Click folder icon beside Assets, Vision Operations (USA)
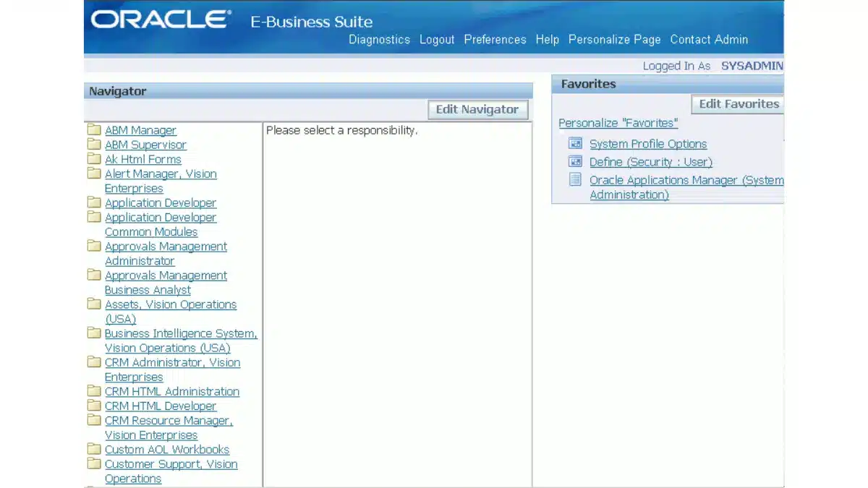The height and width of the screenshot is (488, 868). 94,304
